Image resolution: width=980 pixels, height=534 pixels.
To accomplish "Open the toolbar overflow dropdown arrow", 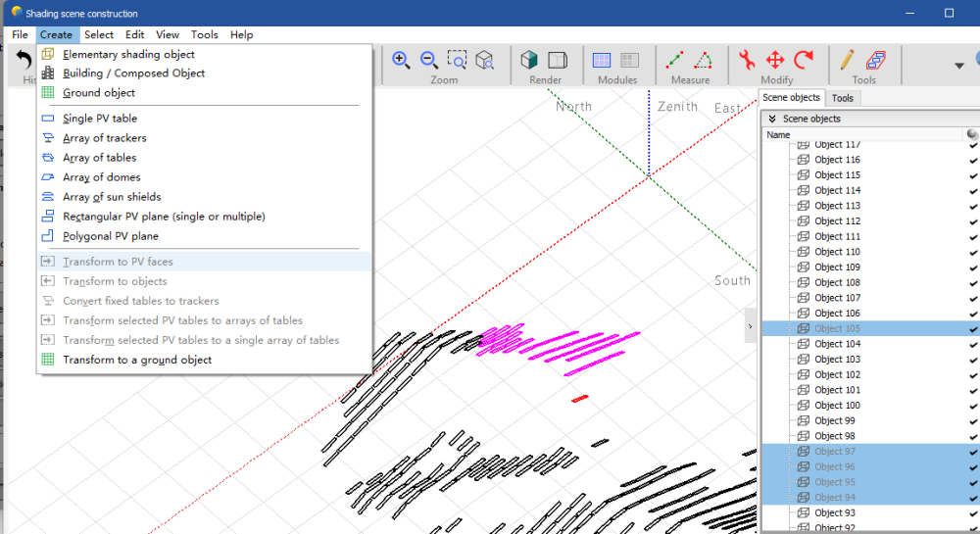I will (x=959, y=66).
